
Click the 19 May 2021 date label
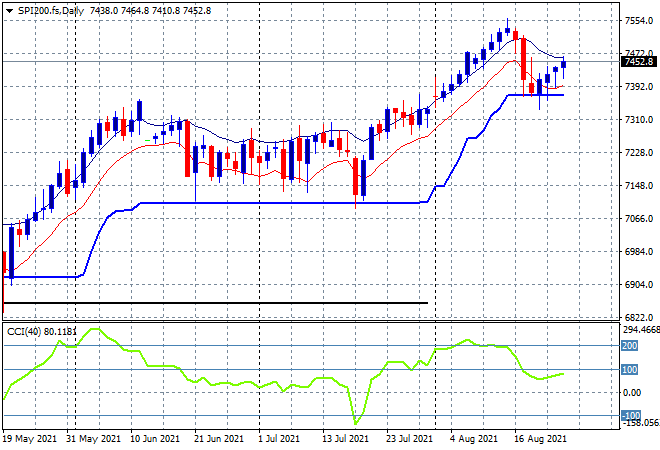(x=29, y=439)
